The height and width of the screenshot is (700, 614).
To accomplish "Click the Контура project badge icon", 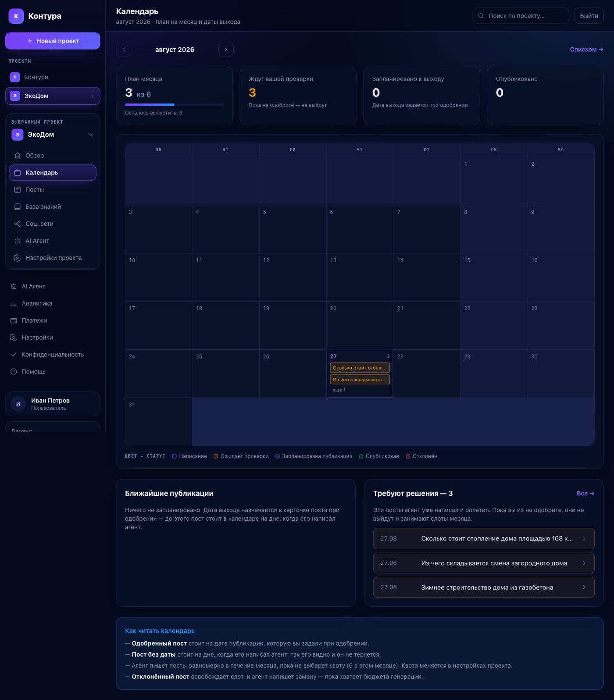I will coord(15,77).
